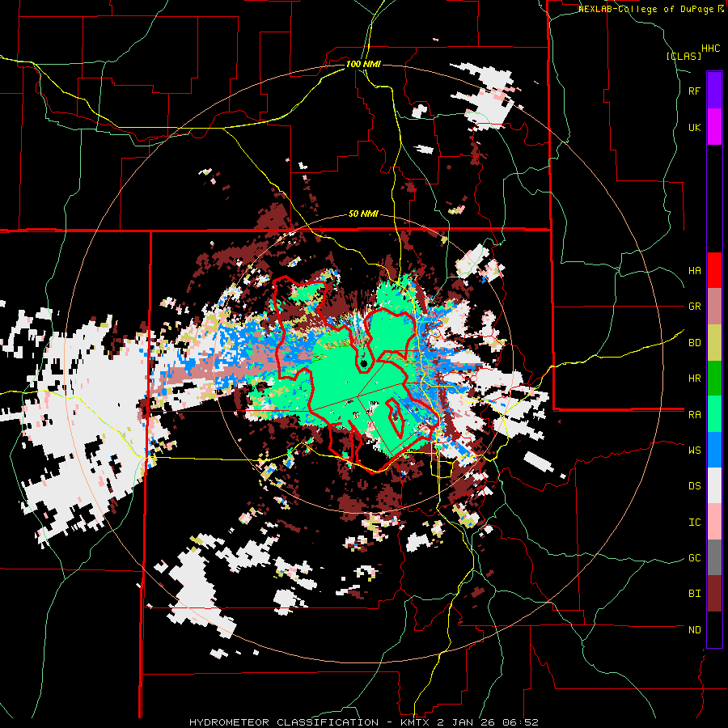
Task: Click the "[CLAS]" label
Action: coord(684,57)
